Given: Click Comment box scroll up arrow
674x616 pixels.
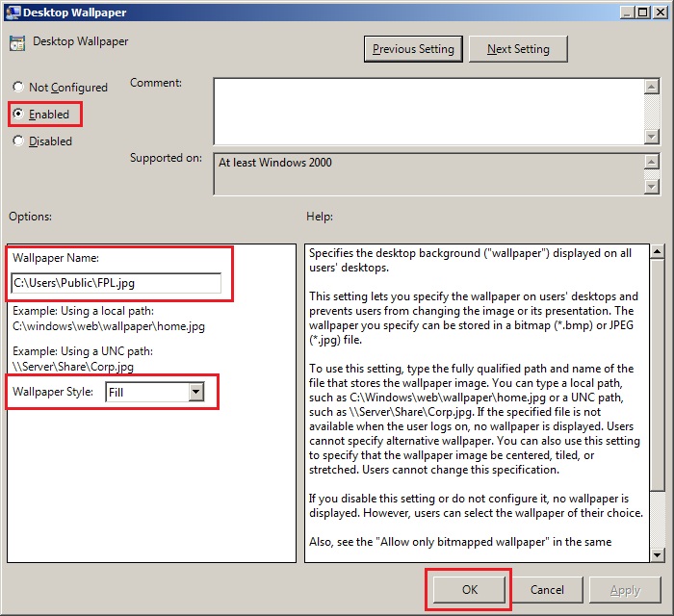Looking at the screenshot, I should (652, 87).
